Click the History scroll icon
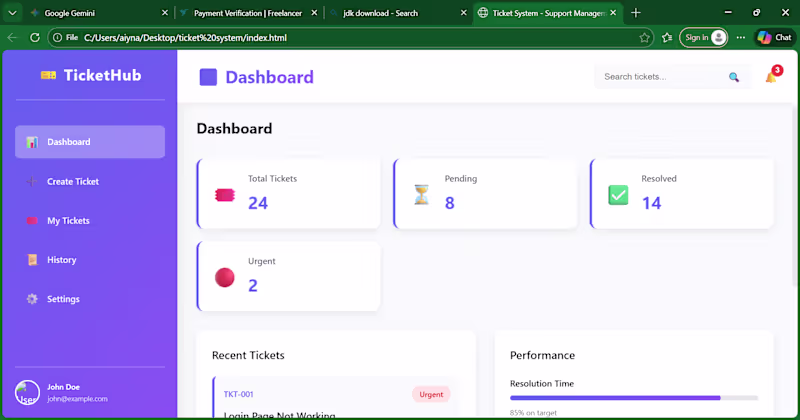800x420 pixels. (32, 260)
